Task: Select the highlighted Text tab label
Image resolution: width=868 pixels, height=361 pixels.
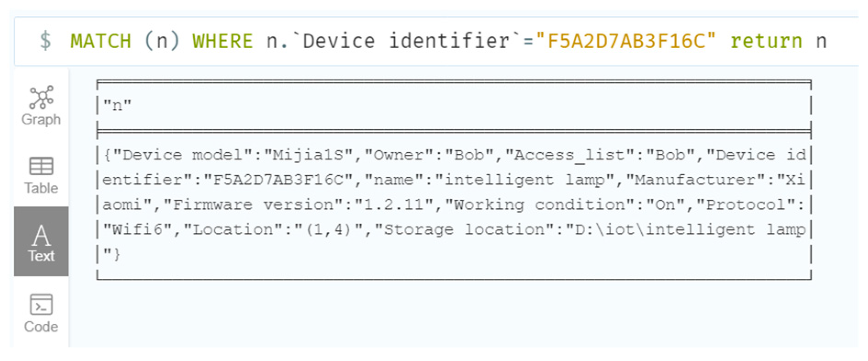Action: (41, 256)
